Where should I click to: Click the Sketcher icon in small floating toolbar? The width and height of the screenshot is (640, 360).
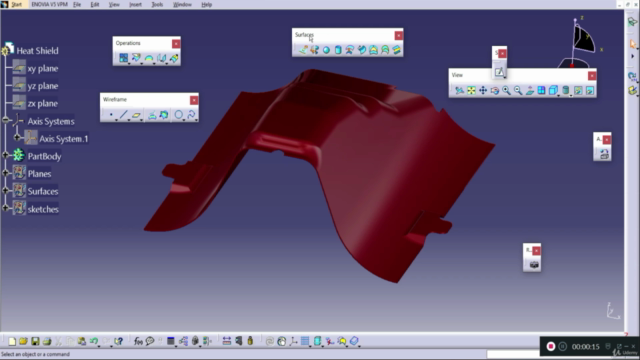click(x=499, y=72)
